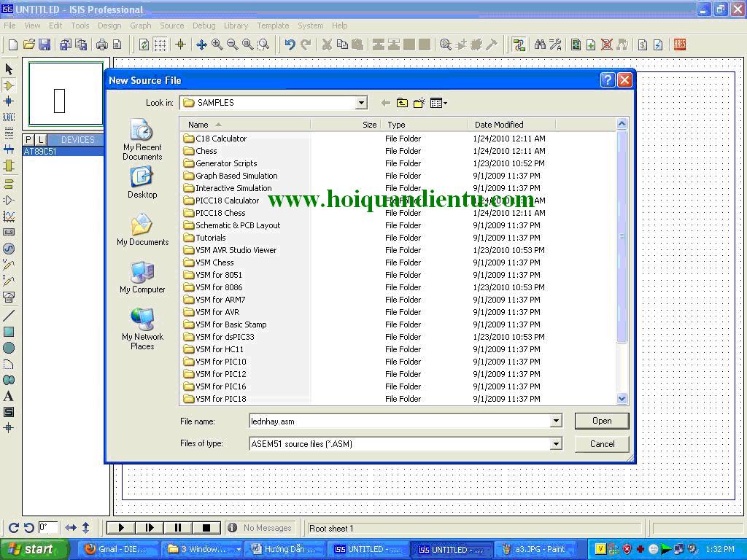Go to Desktop in places bar
747x560 pixels.
(142, 183)
